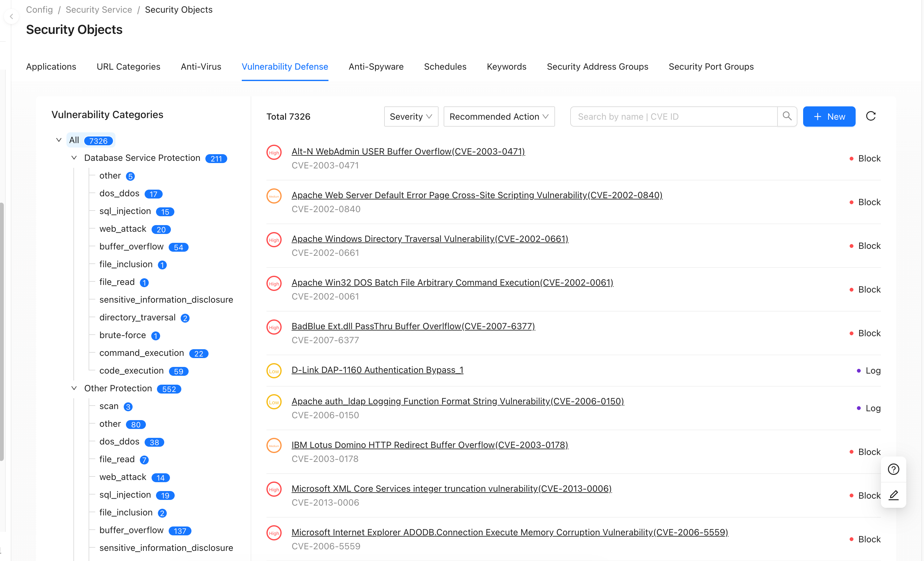
Task: Click Low severity icon for D-Link DAP-1160
Action: (x=274, y=371)
